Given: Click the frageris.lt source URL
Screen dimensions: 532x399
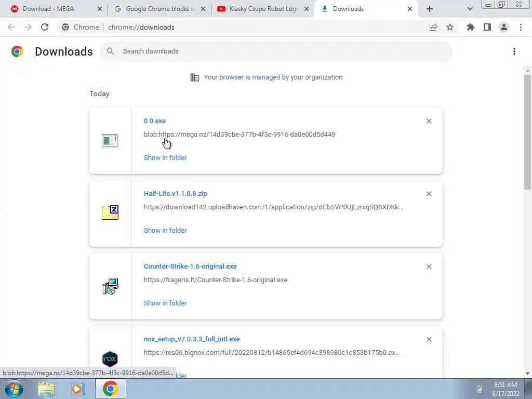Looking at the screenshot, I should click(216, 280).
